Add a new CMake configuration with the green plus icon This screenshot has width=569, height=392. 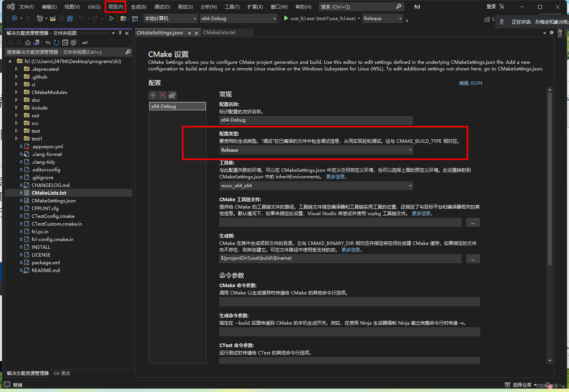click(153, 95)
